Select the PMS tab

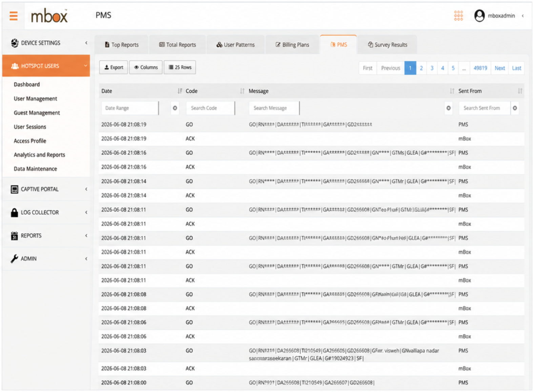[339, 45]
